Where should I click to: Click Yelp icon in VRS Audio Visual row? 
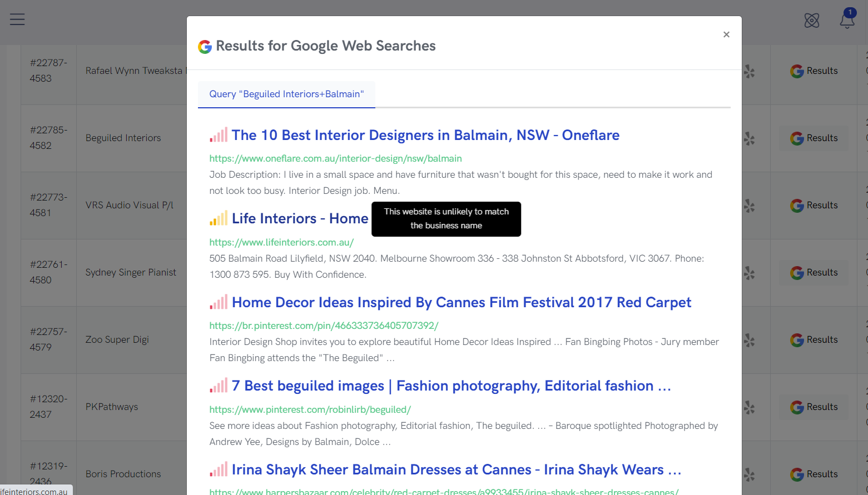coord(750,206)
